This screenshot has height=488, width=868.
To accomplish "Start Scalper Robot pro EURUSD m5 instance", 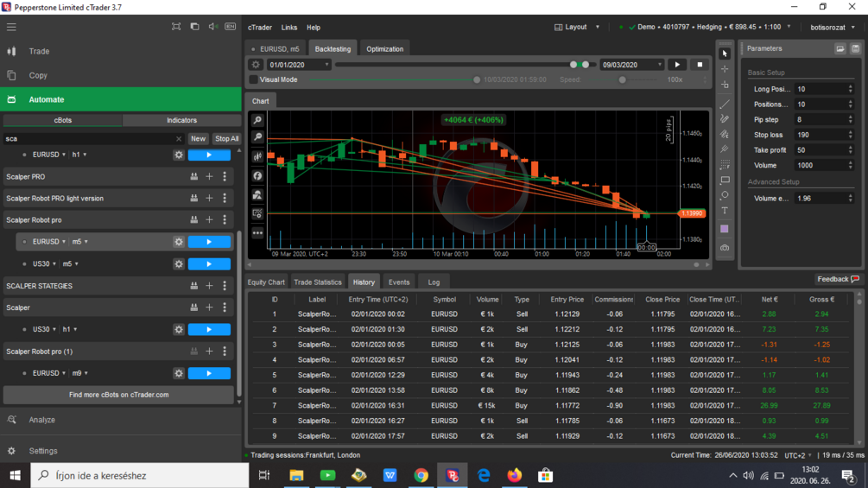I will pos(209,242).
